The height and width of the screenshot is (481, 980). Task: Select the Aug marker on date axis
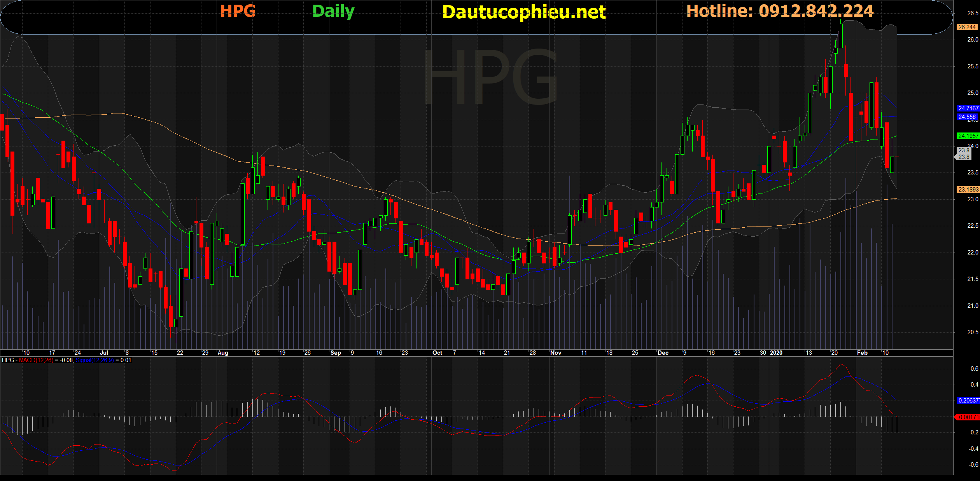pyautogui.click(x=223, y=353)
